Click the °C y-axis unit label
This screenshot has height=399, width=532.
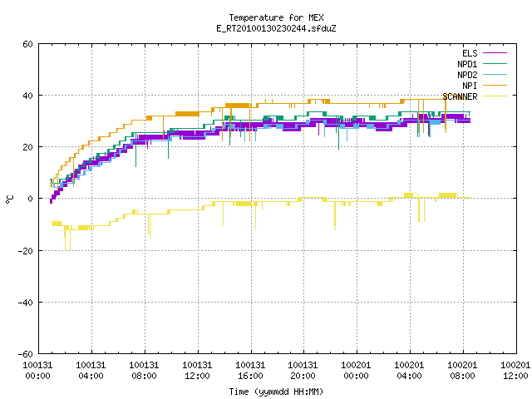tap(9, 199)
